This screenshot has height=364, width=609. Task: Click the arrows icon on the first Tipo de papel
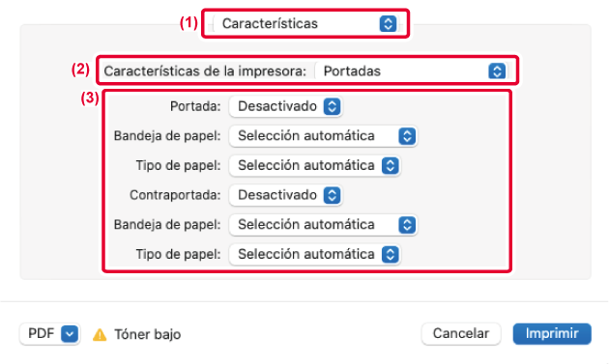click(x=391, y=166)
